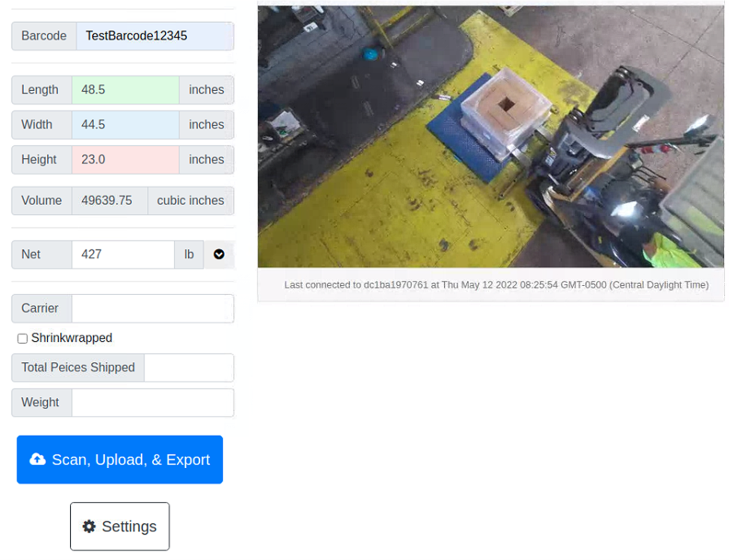The width and height of the screenshot is (729, 560).
Task: Click the Height label
Action: pyautogui.click(x=42, y=159)
